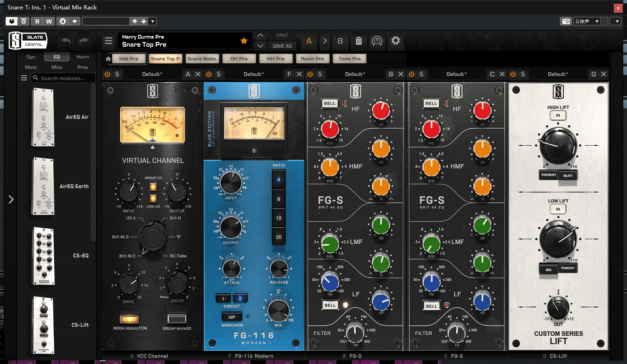Switch to the Mast module category
Image resolution: width=627 pixels, height=364 pixels.
click(x=31, y=67)
